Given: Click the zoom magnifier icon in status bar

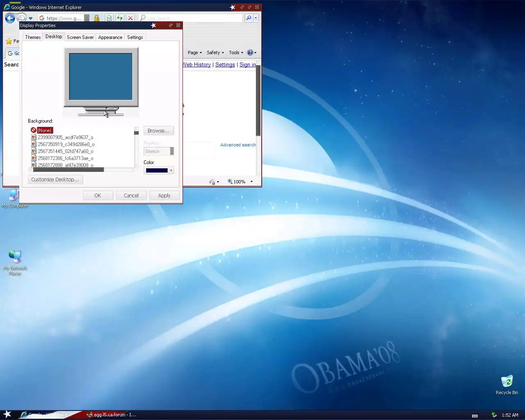Looking at the screenshot, I should [230, 182].
